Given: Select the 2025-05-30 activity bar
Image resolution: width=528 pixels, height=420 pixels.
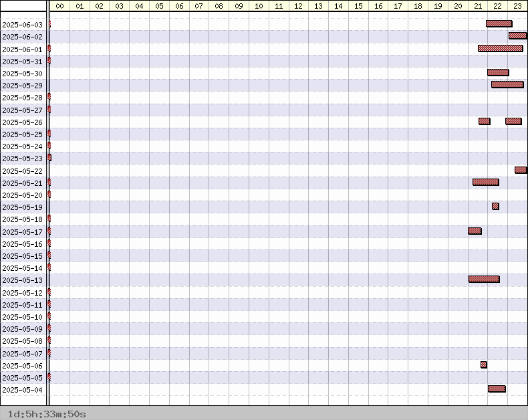Looking at the screenshot, I should click(x=498, y=72).
